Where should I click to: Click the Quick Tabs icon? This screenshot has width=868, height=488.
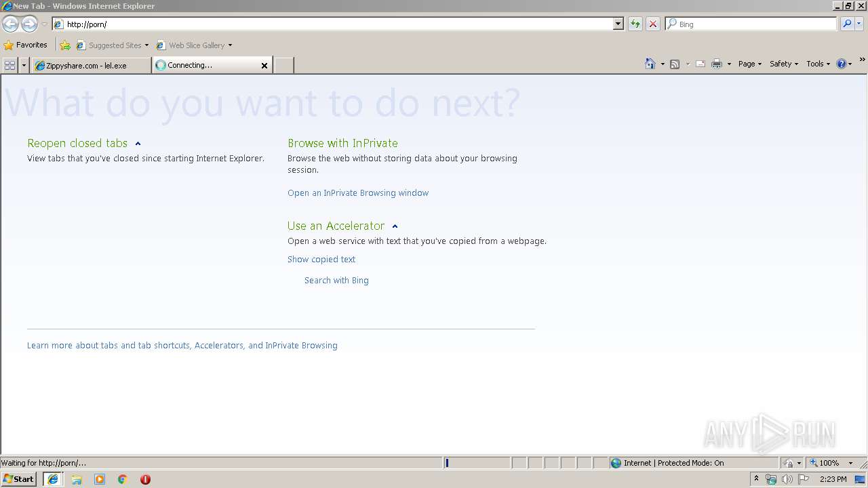[x=9, y=65]
